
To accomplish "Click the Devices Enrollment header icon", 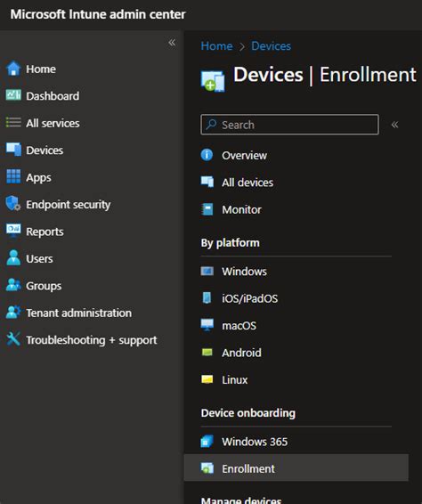I will (x=213, y=81).
